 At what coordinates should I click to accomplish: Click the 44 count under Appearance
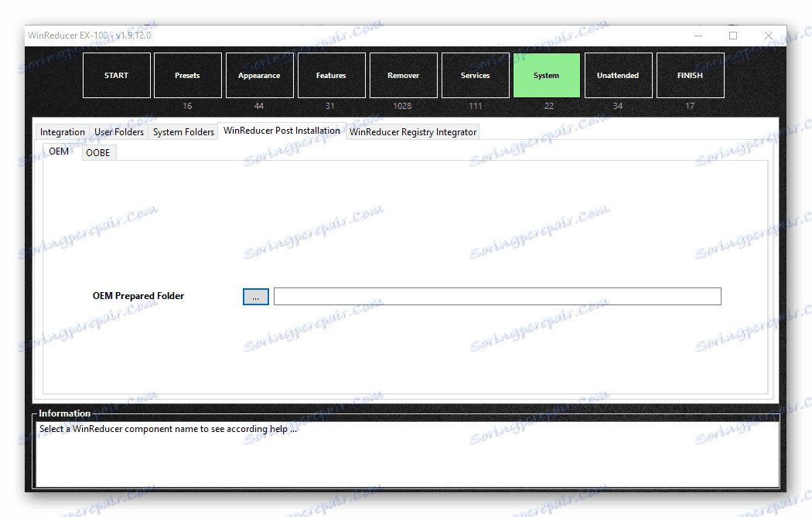259,106
